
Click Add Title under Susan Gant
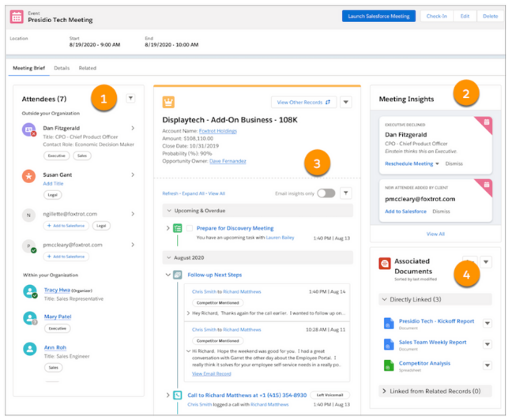tap(53, 184)
